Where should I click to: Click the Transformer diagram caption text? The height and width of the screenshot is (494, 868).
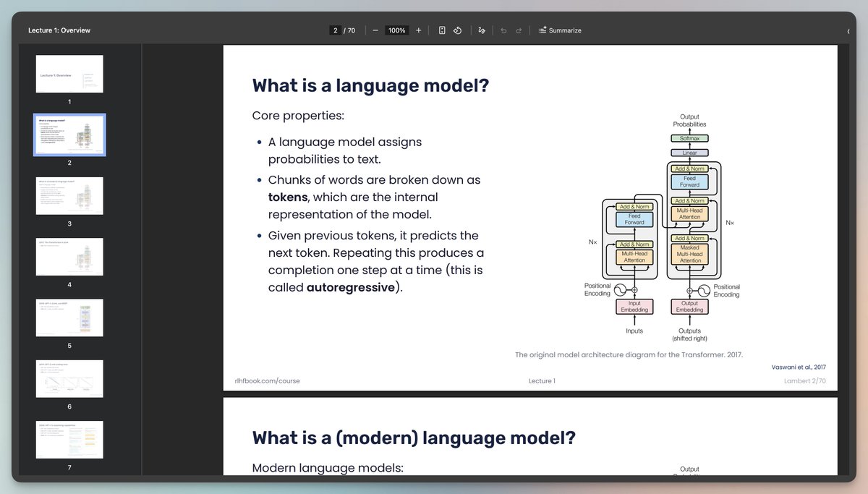(629, 354)
